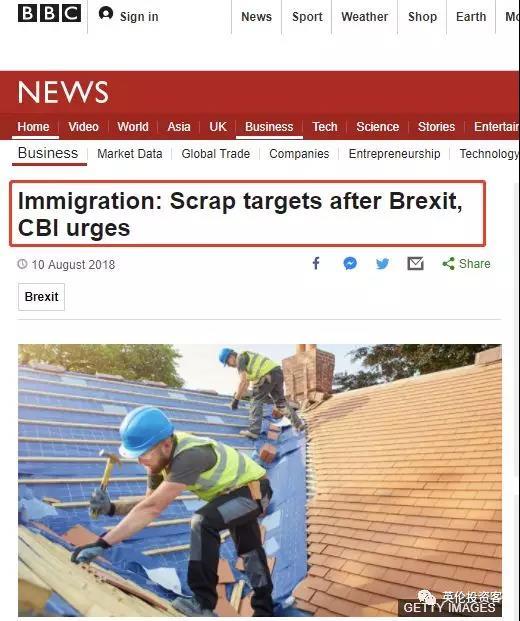Viewport: 520px width, 621px height.
Task: Go to Sport in top navigation
Action: (x=307, y=17)
